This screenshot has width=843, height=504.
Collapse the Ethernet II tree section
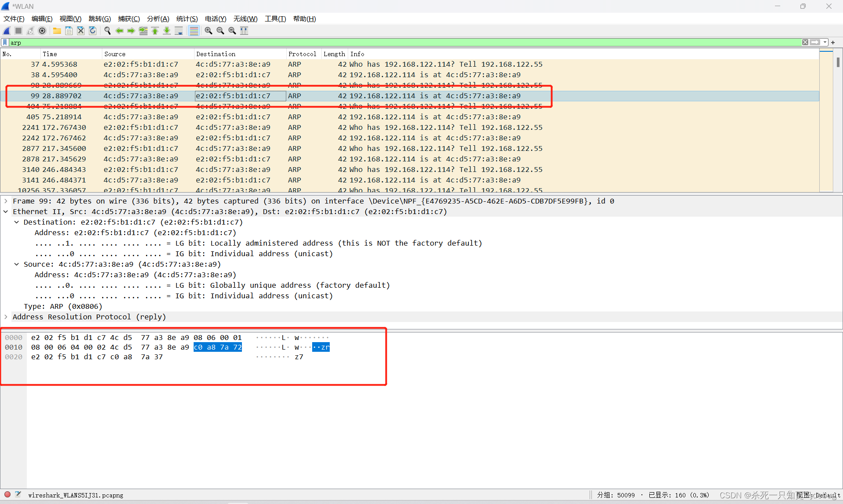pos(6,211)
